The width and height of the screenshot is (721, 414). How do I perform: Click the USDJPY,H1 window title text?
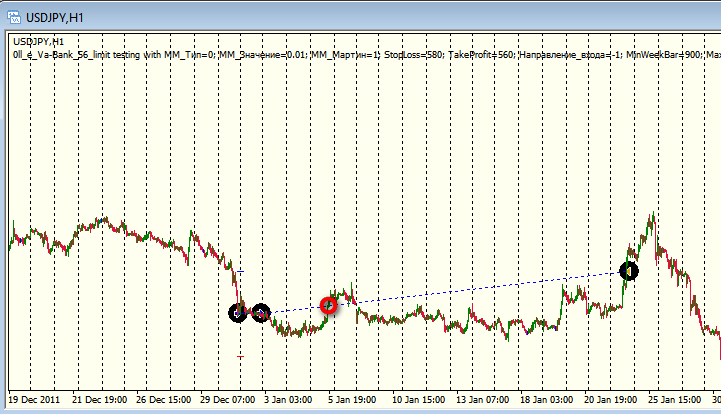point(55,18)
